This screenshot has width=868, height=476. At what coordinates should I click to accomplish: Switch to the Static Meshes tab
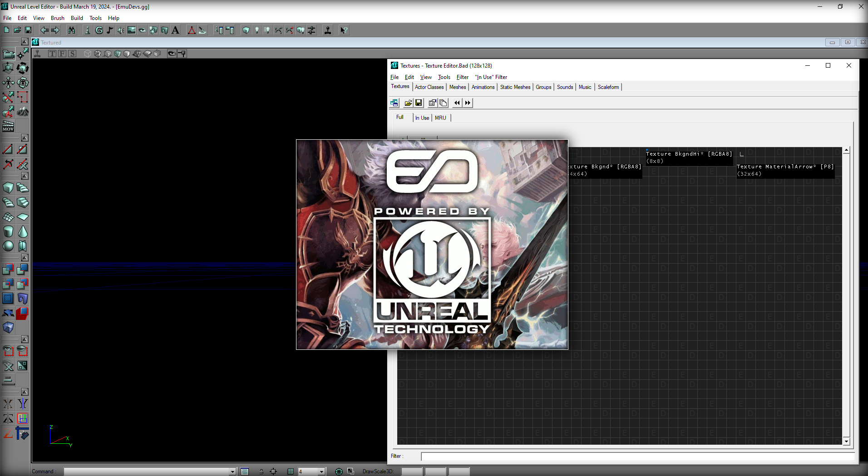click(515, 87)
